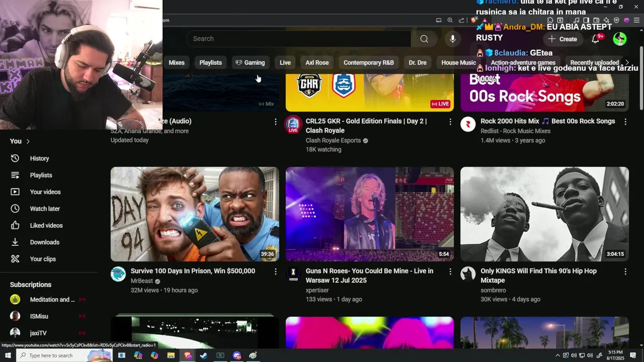Open options menu for 90's Hip Hop Mixtape

(x=625, y=271)
